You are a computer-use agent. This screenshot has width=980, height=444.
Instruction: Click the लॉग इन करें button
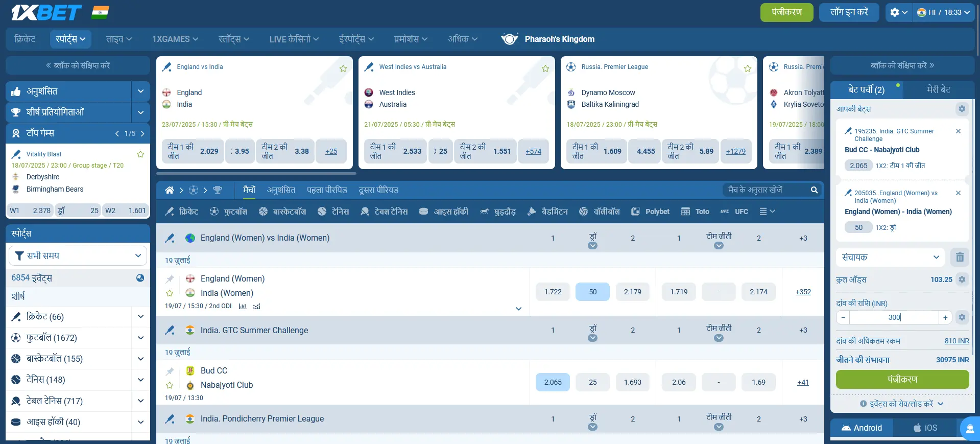849,12
